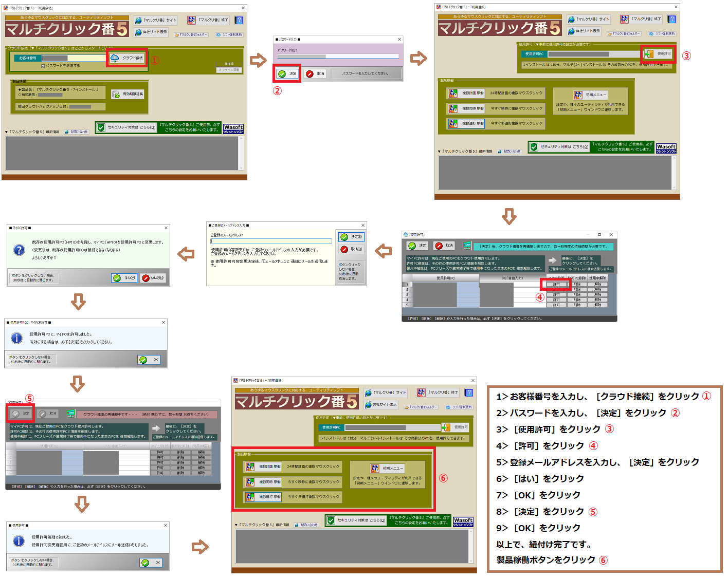Open the blue help icon in 初期接続 window
This screenshot has height=579, width=728.
[x=239, y=20]
